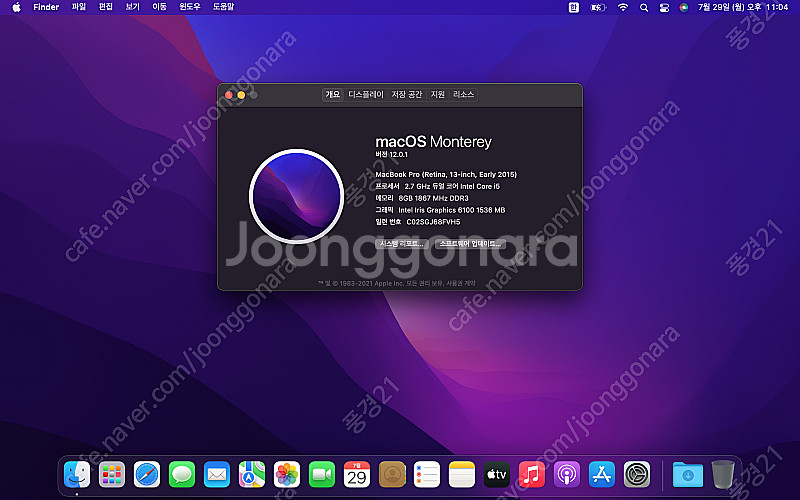Click the 소프트웨어 업데이트 button

(x=470, y=244)
